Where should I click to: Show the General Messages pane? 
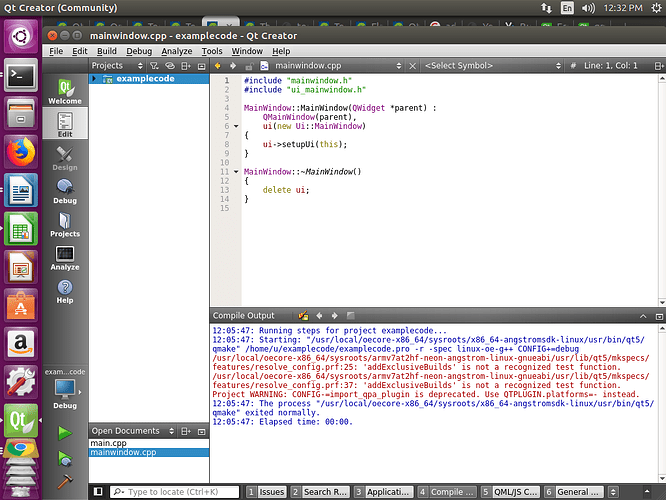[574, 492]
